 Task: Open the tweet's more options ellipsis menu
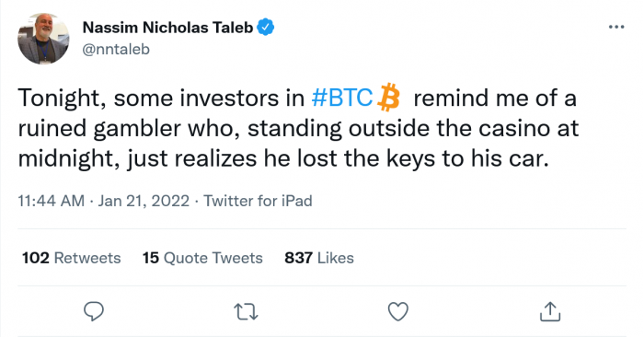[x=616, y=27]
